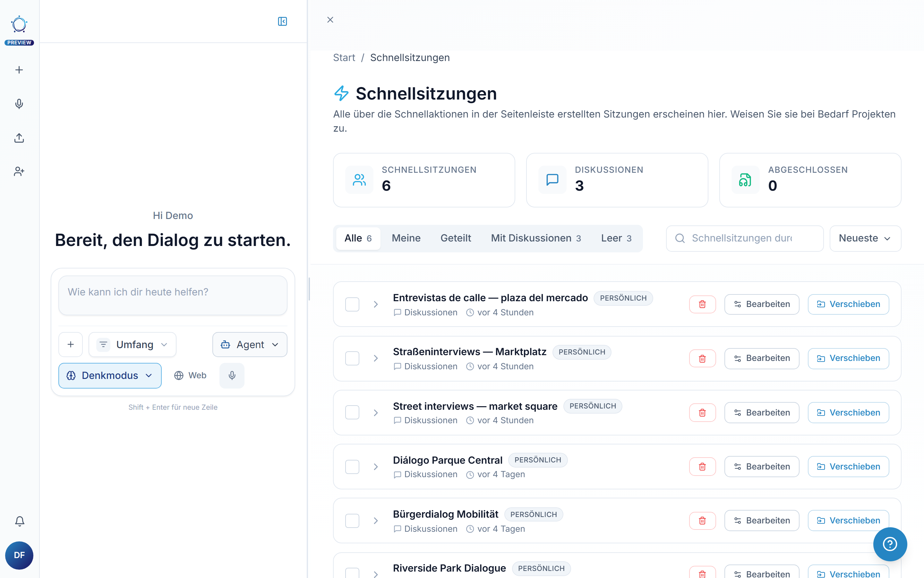This screenshot has height=578, width=924.
Task: Expand the Entrevistas de calle row
Action: 376,304
